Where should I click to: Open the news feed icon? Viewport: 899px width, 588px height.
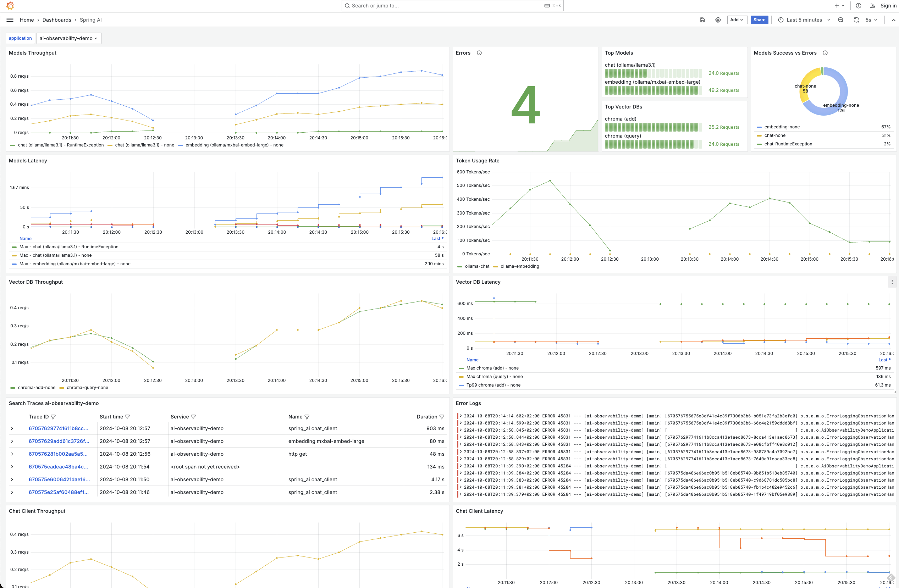click(872, 6)
